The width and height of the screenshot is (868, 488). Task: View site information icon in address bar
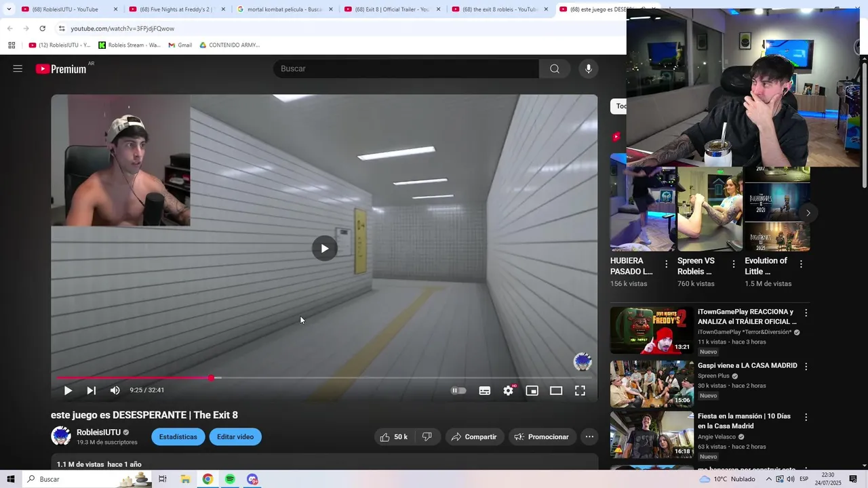62,28
